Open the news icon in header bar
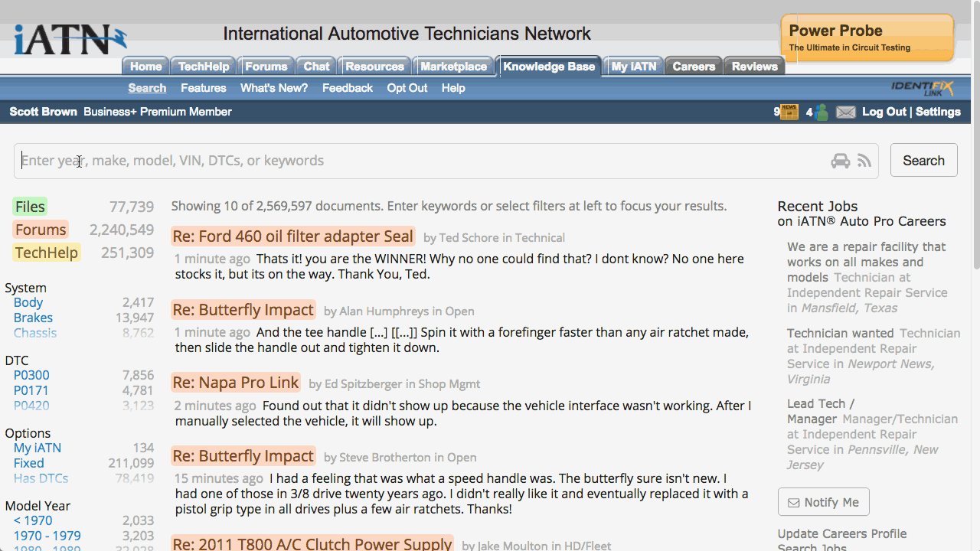Viewport: 980px width, 551px height. tap(789, 112)
